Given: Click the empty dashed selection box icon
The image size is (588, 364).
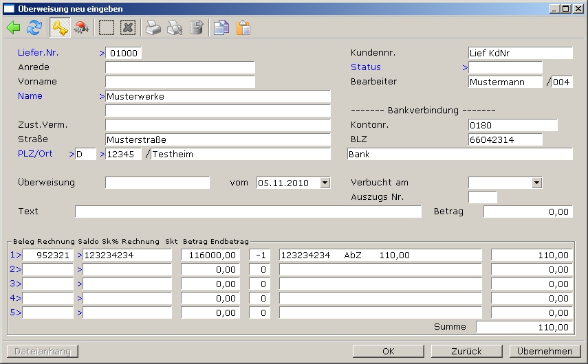Looking at the screenshot, I should (x=107, y=28).
